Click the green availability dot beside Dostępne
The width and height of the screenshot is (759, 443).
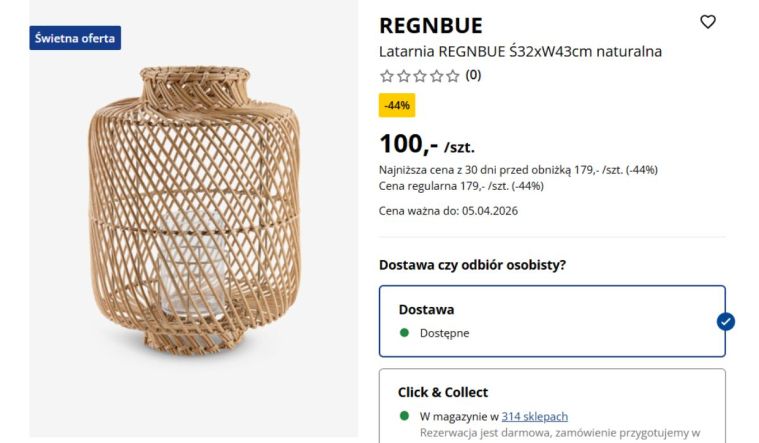tap(404, 333)
